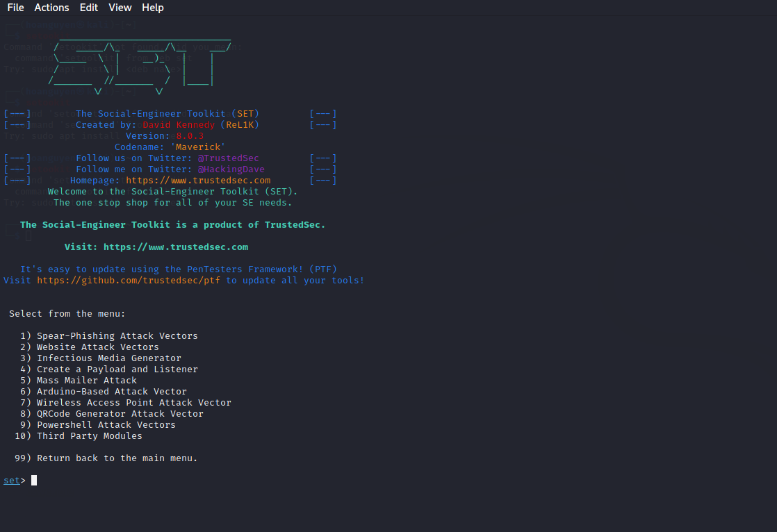Click the '(PTF)' text
The image size is (777, 532).
(x=323, y=269)
